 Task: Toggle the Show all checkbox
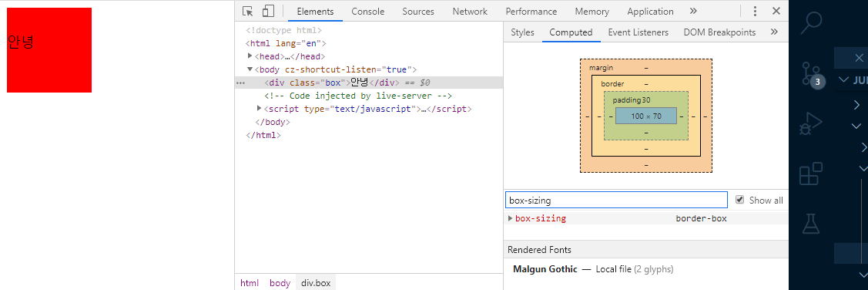click(x=739, y=200)
